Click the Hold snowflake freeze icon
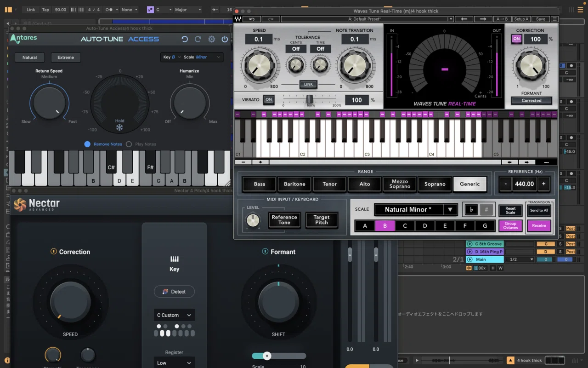The height and width of the screenshot is (368, 588). 119,127
